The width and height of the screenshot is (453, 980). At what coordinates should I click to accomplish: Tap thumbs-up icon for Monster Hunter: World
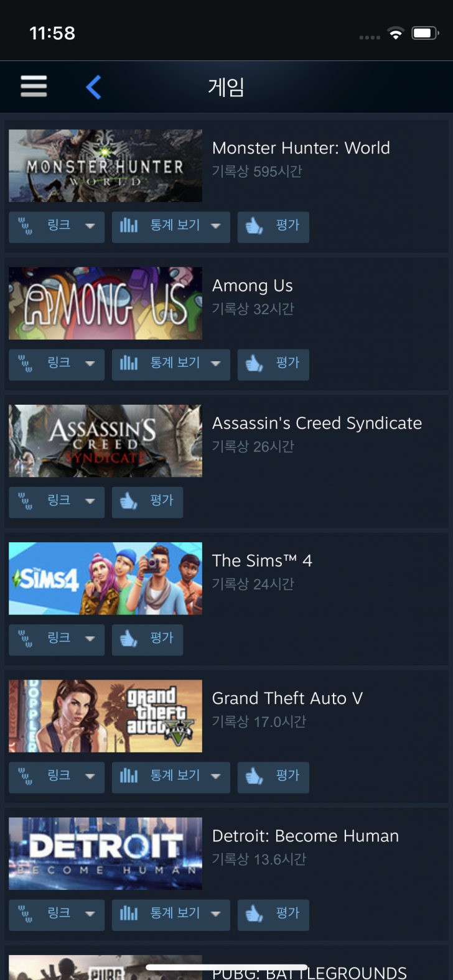click(254, 226)
